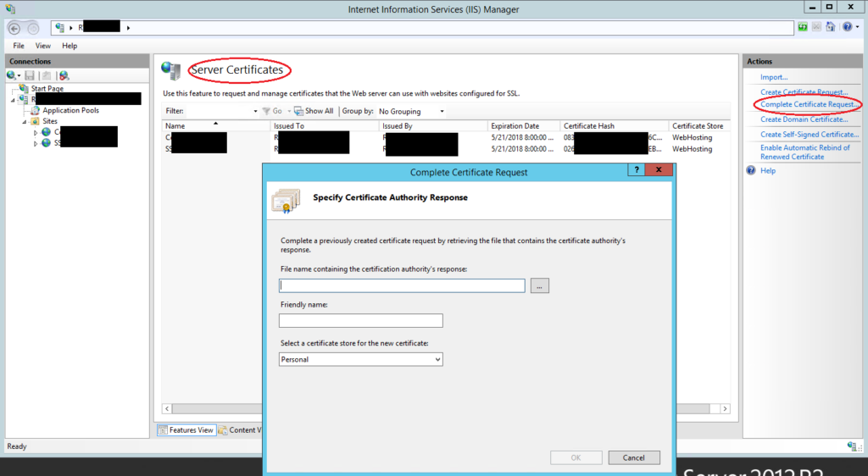Click the Friendly name text field
Image resolution: width=868 pixels, height=476 pixels.
click(361, 321)
